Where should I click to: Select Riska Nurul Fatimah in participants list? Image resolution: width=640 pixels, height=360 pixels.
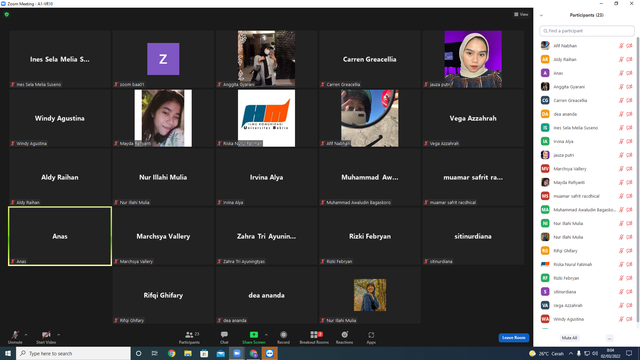[x=587, y=264]
